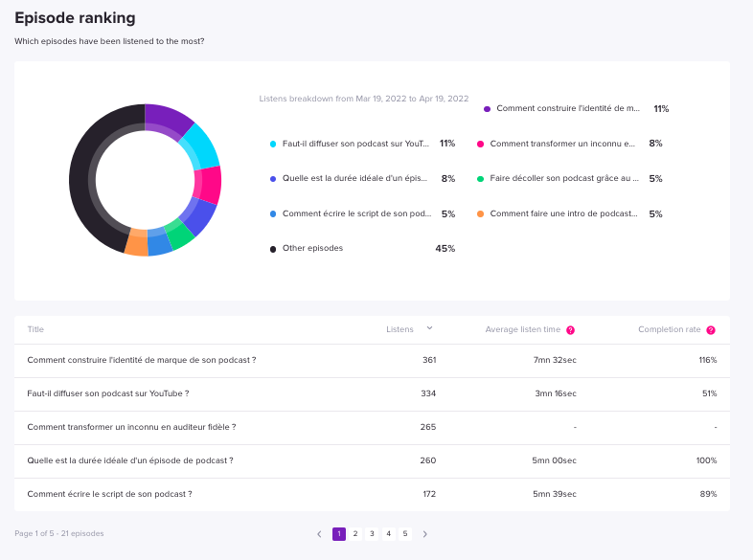Open page 2 of episodes

tap(355, 533)
